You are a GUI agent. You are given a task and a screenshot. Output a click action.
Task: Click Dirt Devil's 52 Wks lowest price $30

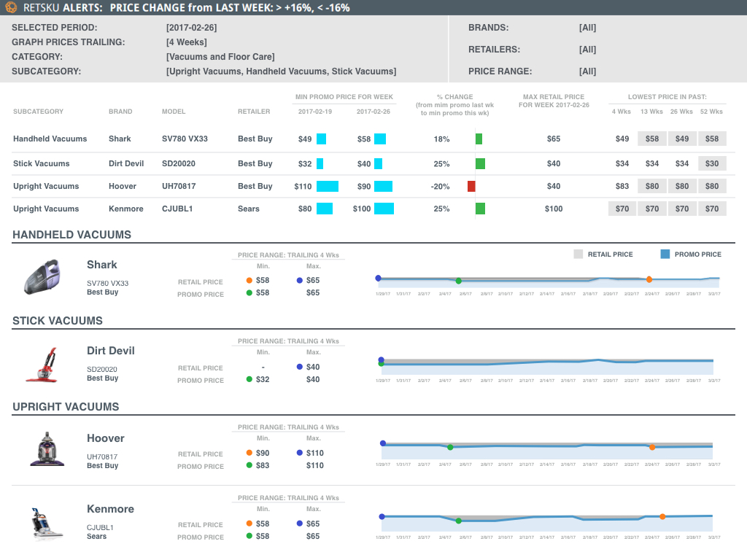[x=712, y=164]
